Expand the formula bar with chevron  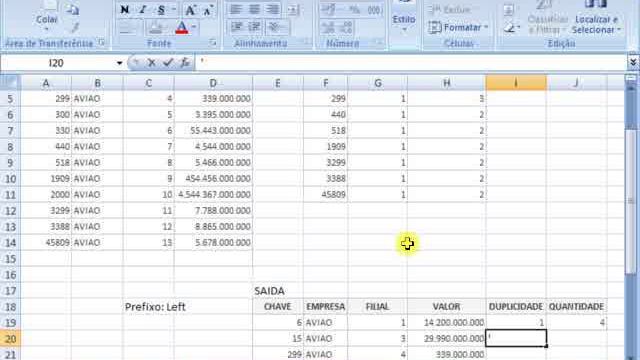[x=633, y=62]
